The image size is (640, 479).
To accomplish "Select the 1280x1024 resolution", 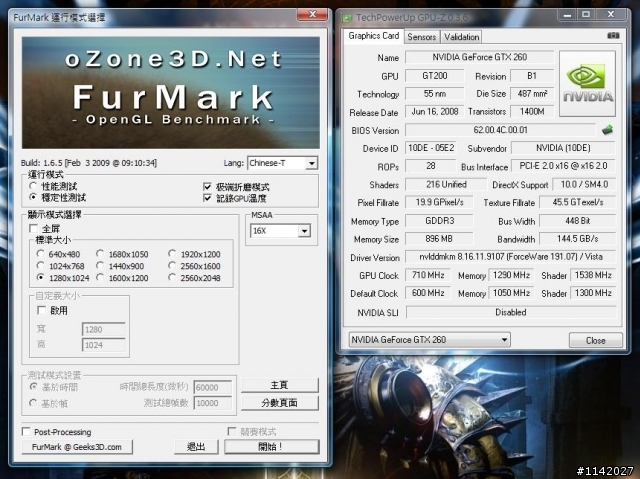I will [40, 277].
